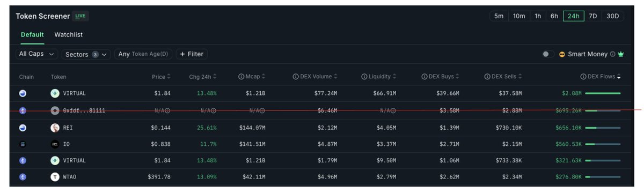Click the Smart Money info icon

612,54
